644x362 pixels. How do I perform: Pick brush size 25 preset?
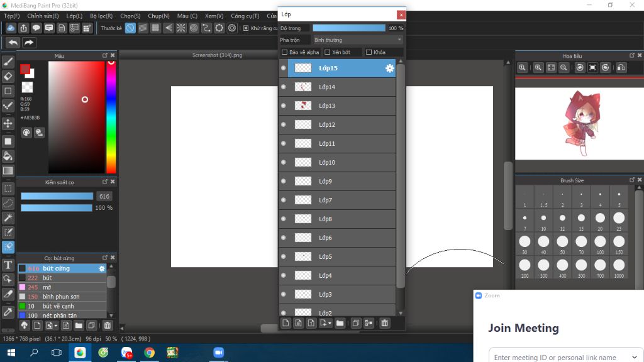pos(619,219)
